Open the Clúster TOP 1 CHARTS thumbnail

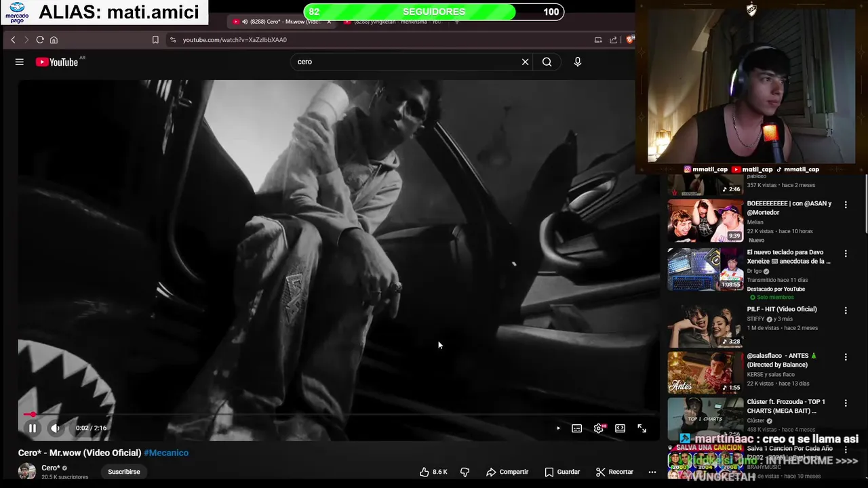pyautogui.click(x=705, y=418)
